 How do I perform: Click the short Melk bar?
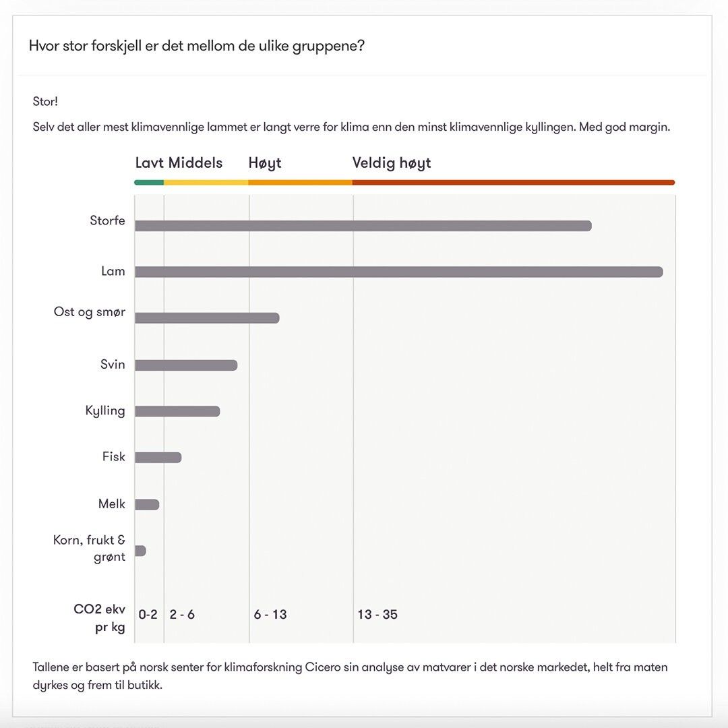(x=147, y=504)
